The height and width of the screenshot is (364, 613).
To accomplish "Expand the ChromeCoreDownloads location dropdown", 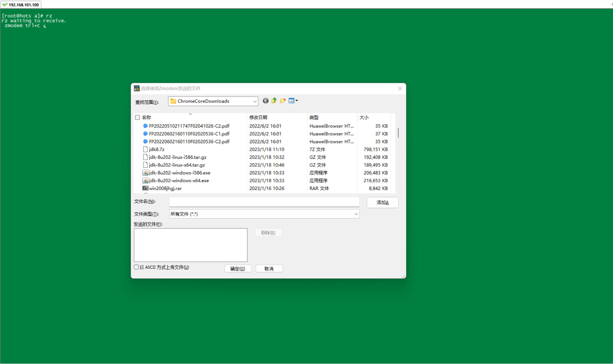I will coord(254,101).
